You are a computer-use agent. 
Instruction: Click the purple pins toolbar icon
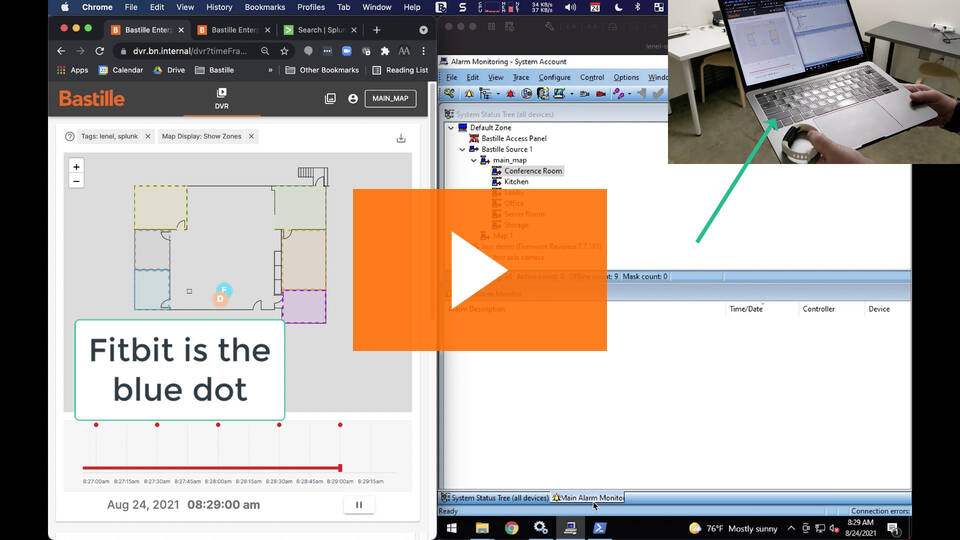pyautogui.click(x=618, y=94)
